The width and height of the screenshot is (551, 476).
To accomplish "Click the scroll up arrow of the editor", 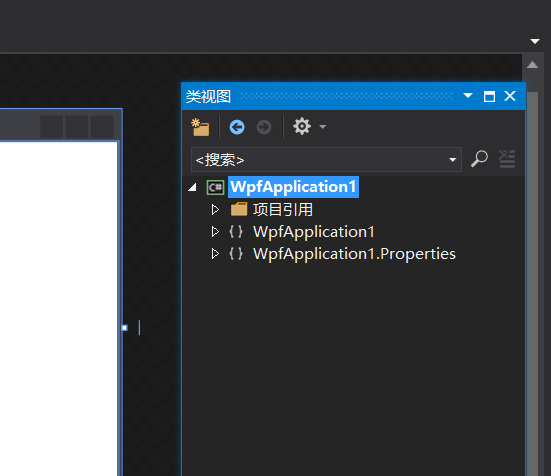I will click(532, 65).
